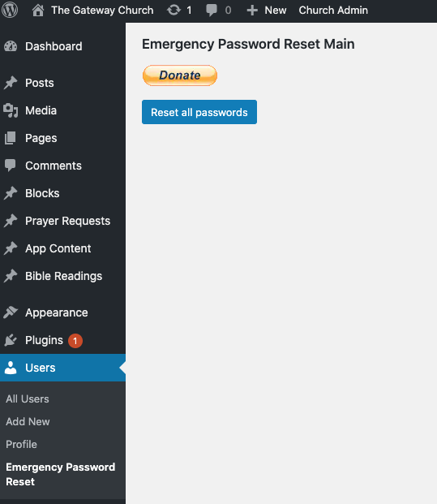Click the Dashboard gauge icon

11,46
